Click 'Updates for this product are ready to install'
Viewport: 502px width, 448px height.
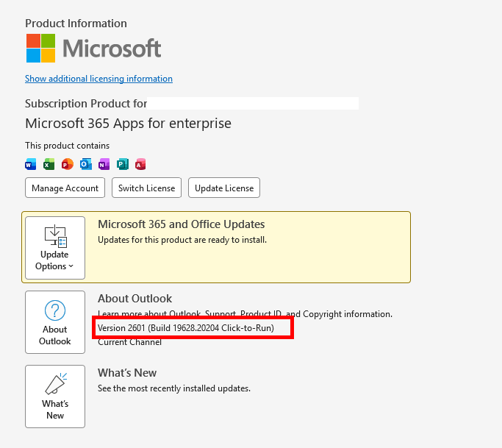(182, 240)
